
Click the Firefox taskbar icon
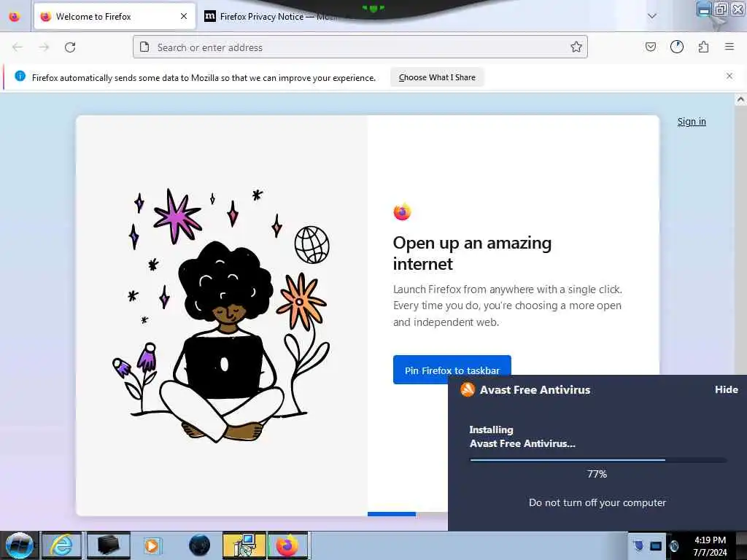point(287,545)
